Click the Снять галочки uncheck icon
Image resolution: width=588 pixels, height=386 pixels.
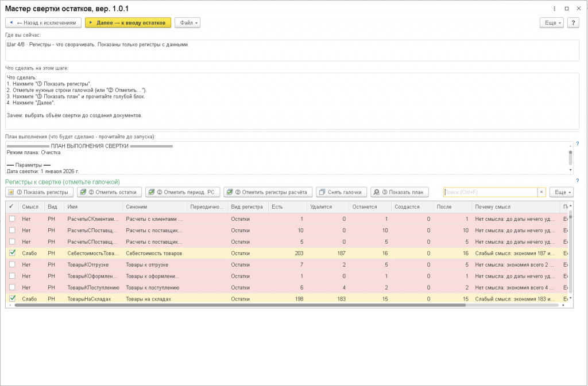tap(322, 192)
